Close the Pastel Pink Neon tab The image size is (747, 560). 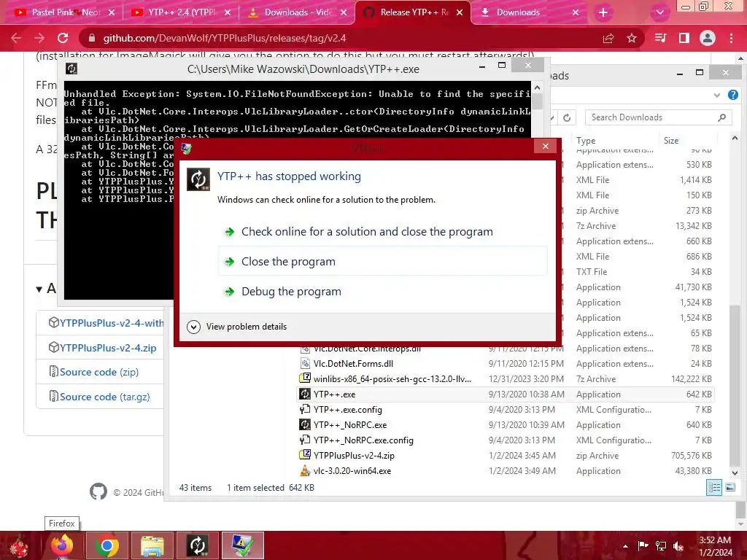(x=112, y=12)
